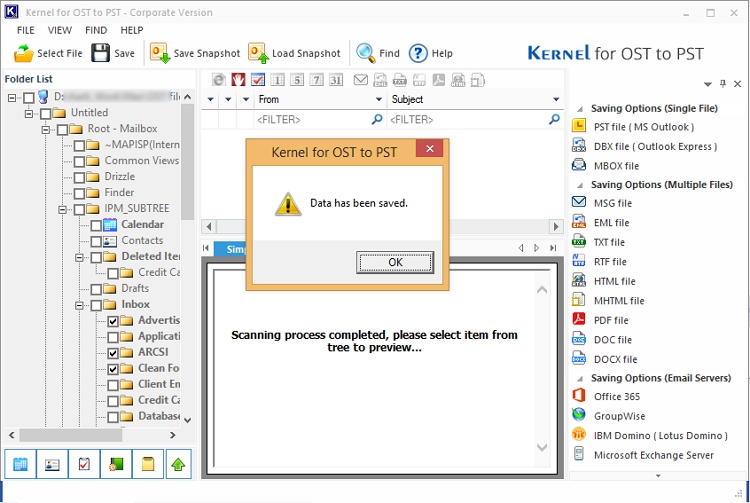Screen dimensions: 750x503
Task: Click OK in Data saved dialog
Action: (395, 262)
